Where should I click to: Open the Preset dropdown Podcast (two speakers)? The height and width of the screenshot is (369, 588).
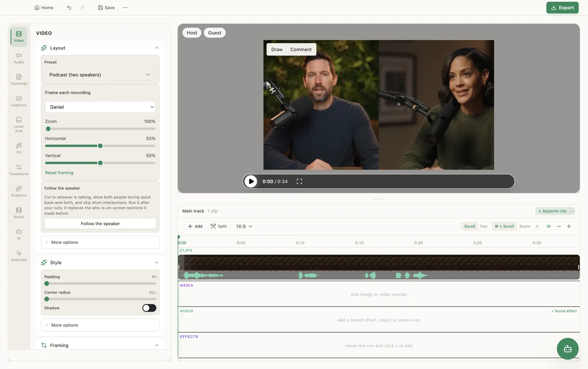coord(100,75)
